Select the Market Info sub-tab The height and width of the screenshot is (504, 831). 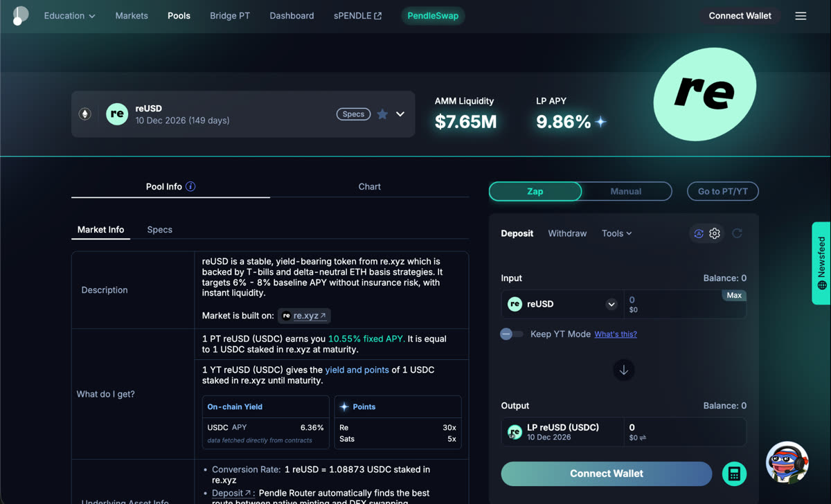pos(101,230)
